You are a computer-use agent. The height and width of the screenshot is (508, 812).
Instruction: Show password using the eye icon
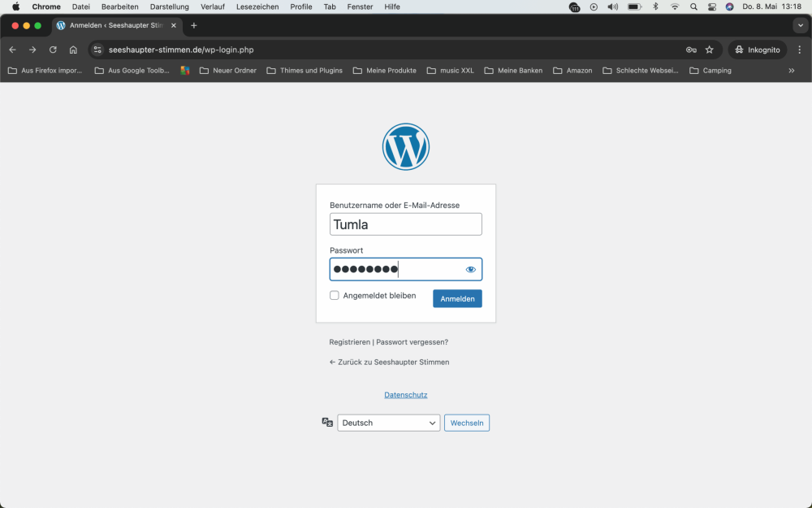[470, 270]
